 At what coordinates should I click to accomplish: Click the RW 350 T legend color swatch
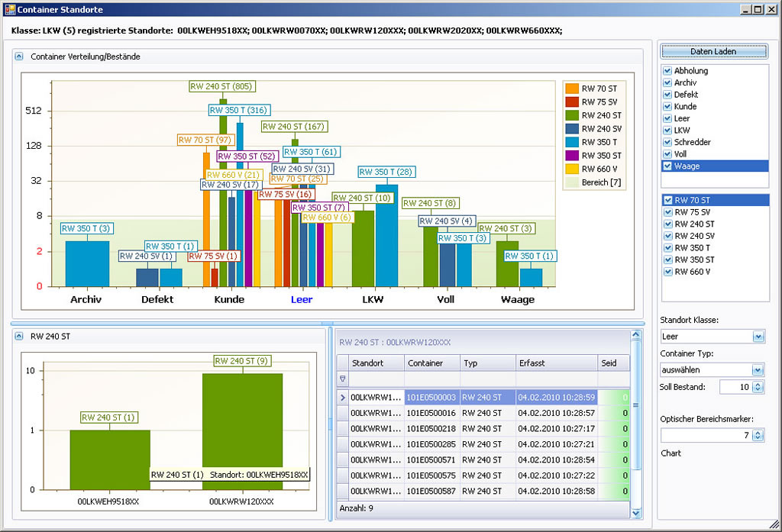572,142
